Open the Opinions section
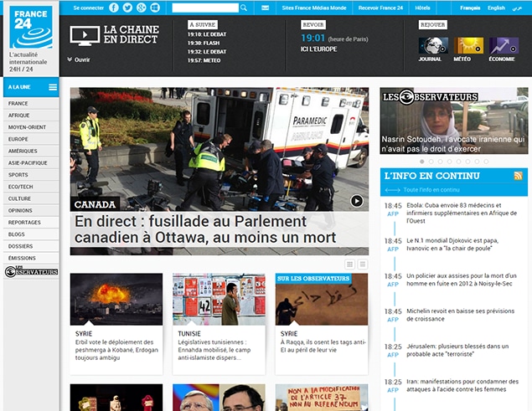The height and width of the screenshot is (411, 532). (x=31, y=210)
